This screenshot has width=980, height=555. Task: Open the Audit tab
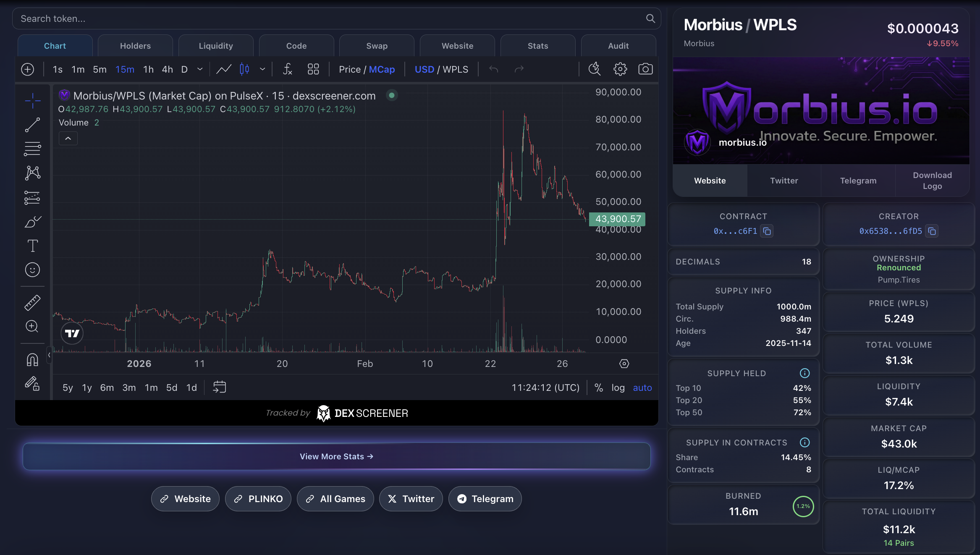pyautogui.click(x=618, y=46)
